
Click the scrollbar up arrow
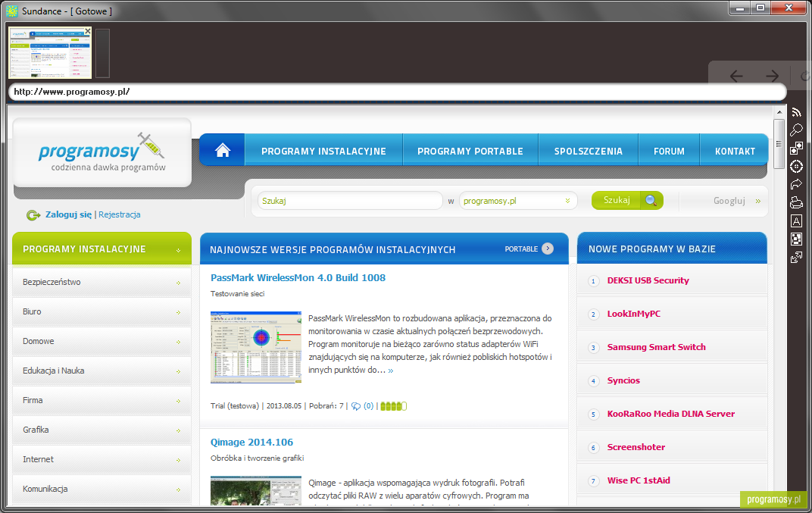pos(779,112)
